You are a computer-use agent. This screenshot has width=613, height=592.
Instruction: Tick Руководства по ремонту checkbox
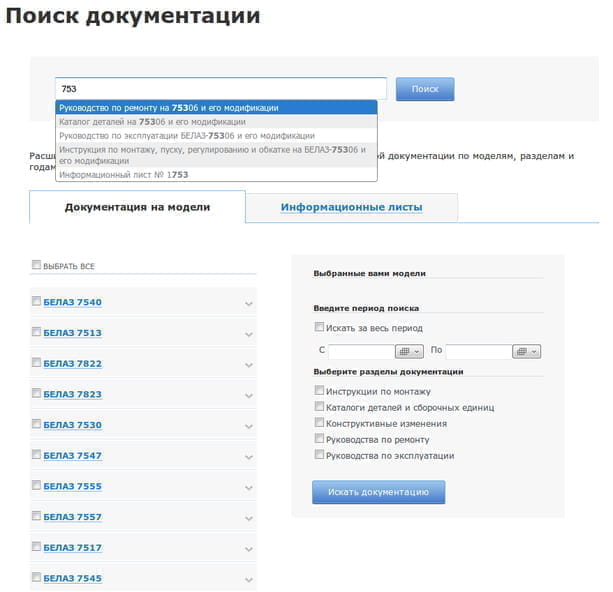tap(319, 438)
